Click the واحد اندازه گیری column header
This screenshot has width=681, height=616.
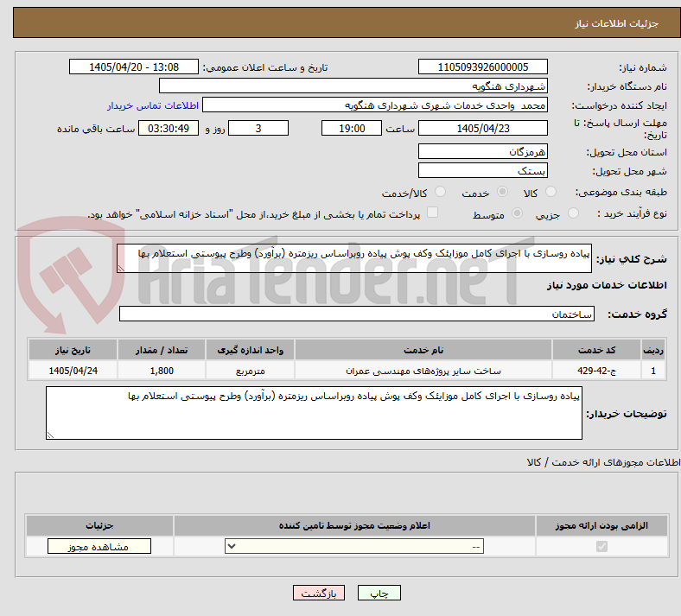click(x=250, y=350)
